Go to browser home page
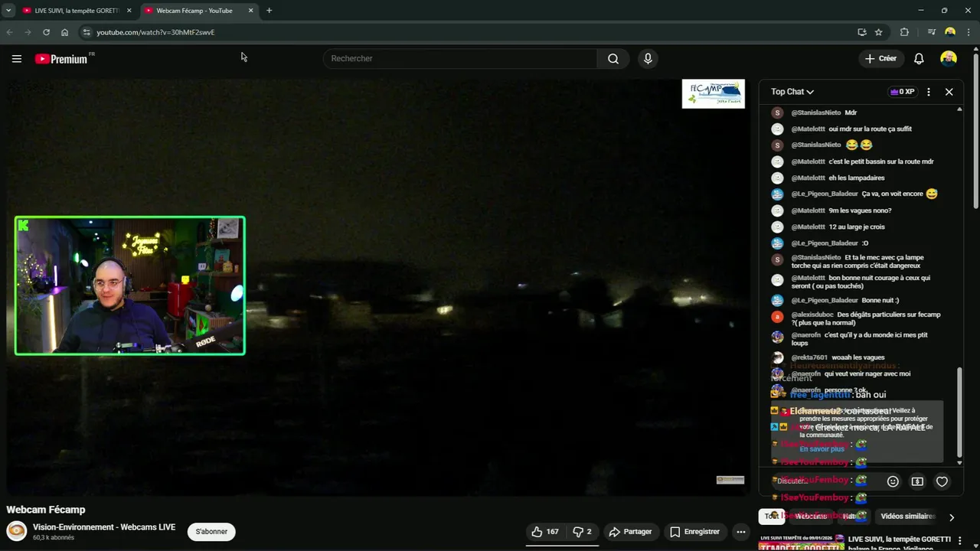 [x=64, y=32]
